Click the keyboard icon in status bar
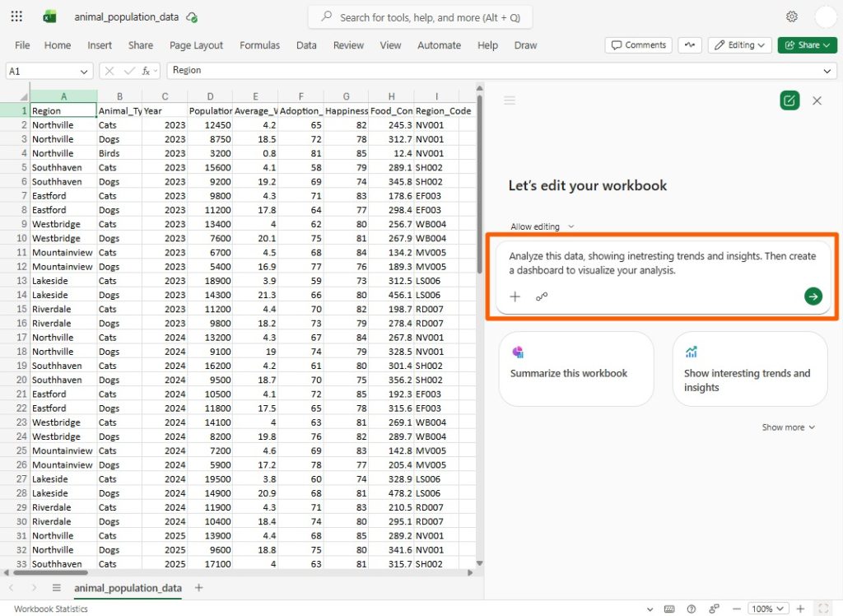This screenshot has height=616, width=843. tap(669, 609)
